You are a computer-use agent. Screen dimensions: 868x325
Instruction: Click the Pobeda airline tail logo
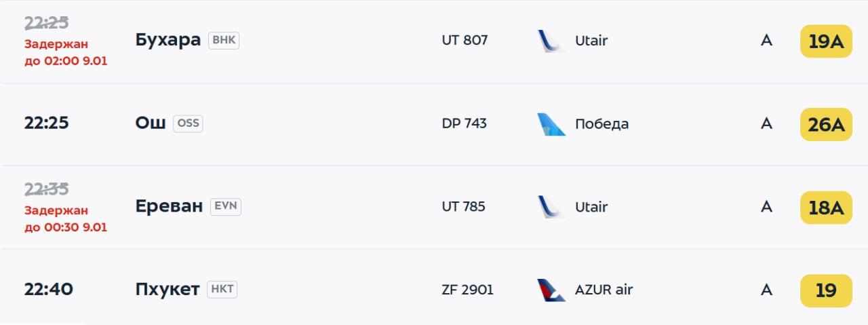[551, 124]
